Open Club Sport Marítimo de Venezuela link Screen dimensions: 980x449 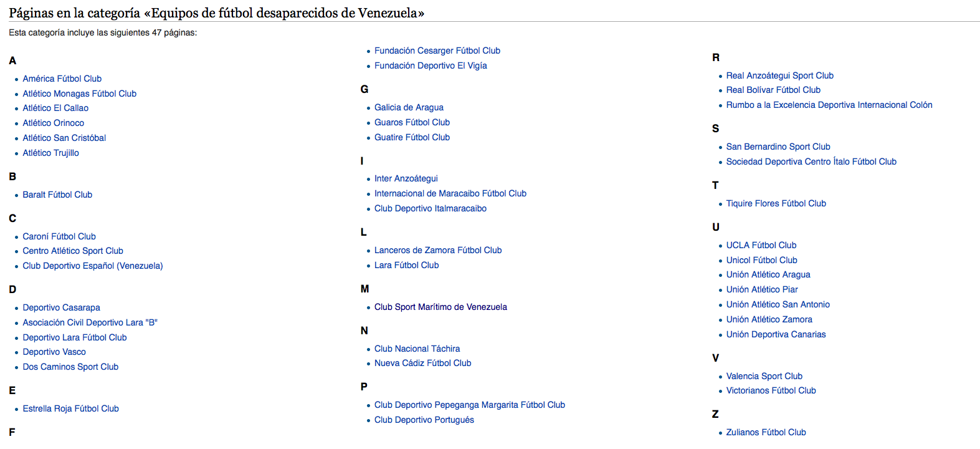(x=440, y=307)
